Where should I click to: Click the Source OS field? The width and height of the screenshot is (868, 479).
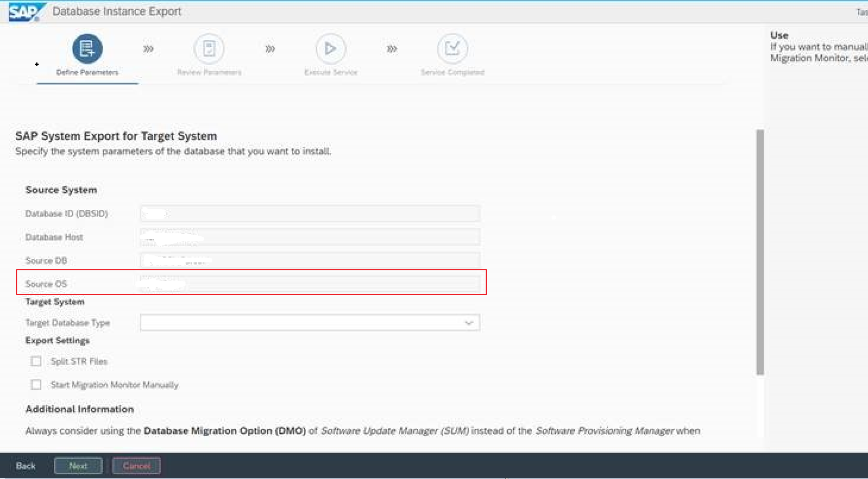click(x=310, y=284)
